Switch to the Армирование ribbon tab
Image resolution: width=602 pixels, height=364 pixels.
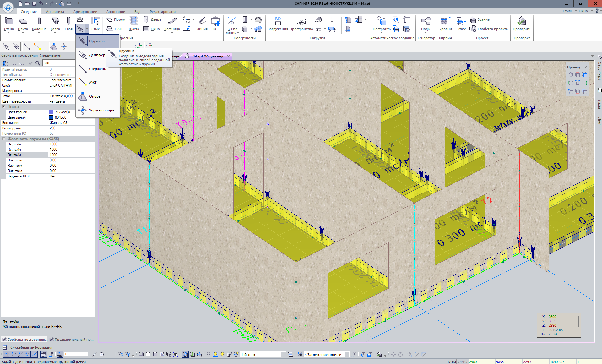[85, 12]
